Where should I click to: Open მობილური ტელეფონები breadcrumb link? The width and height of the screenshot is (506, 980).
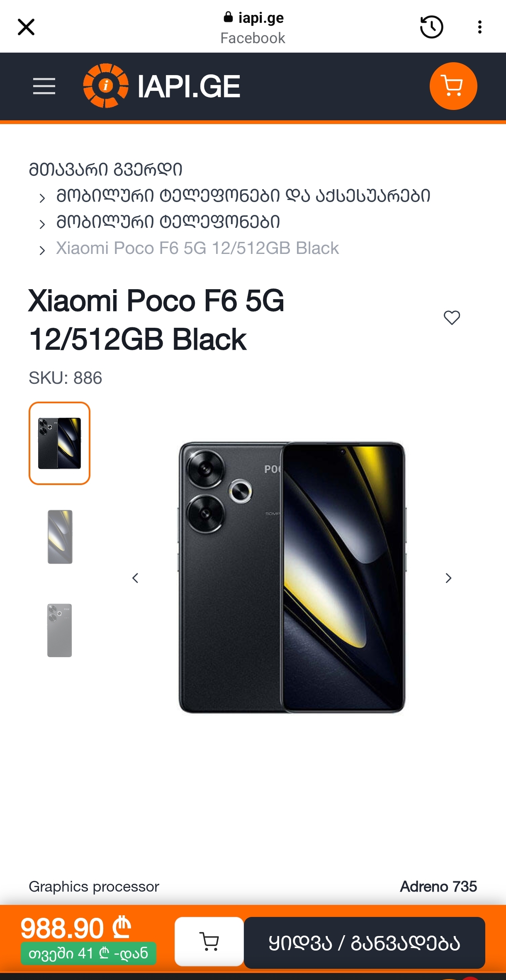[168, 222]
